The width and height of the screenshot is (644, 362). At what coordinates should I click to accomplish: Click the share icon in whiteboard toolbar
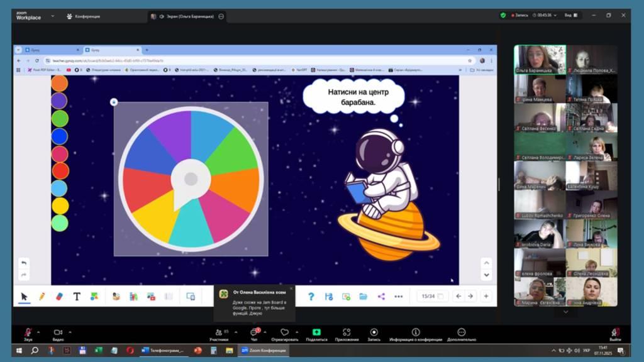tap(381, 296)
